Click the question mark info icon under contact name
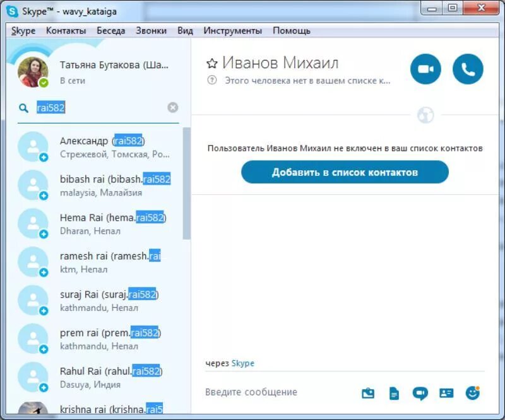 [212, 80]
